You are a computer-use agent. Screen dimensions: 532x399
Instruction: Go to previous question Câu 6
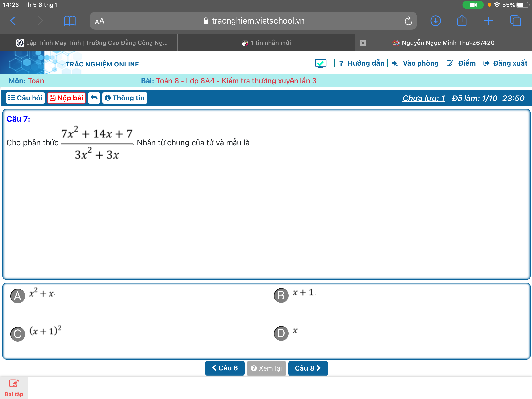click(x=225, y=368)
